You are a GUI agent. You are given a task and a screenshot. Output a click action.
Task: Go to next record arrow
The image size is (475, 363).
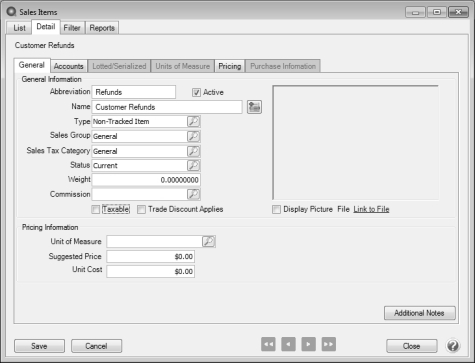308,344
